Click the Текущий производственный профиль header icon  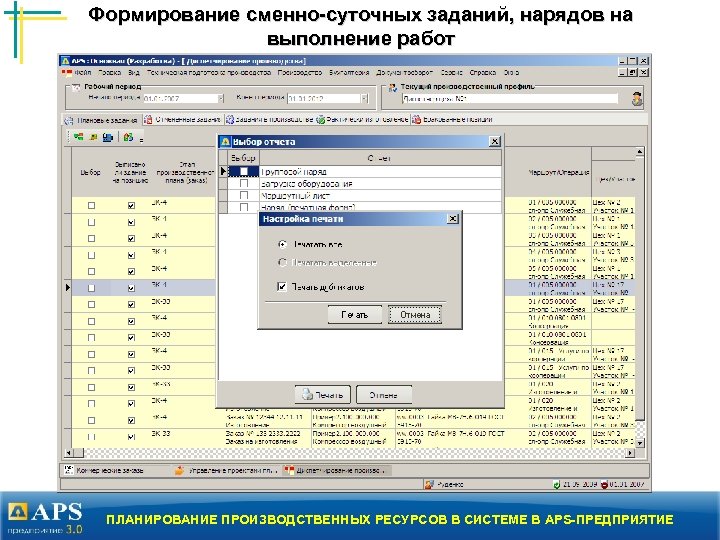tap(393, 87)
